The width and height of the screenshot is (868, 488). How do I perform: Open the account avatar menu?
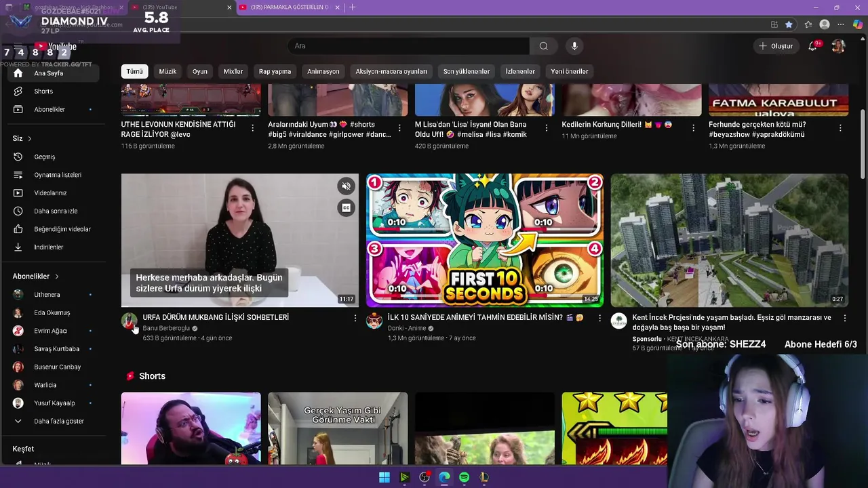[838, 46]
